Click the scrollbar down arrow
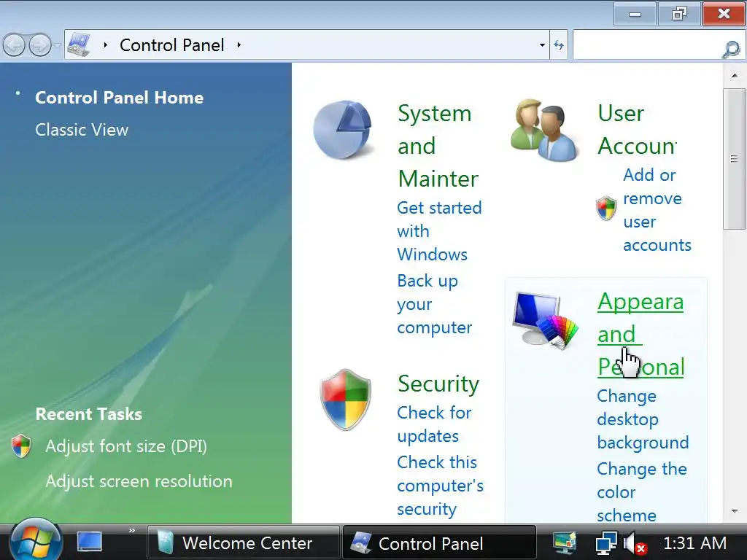 point(734,511)
